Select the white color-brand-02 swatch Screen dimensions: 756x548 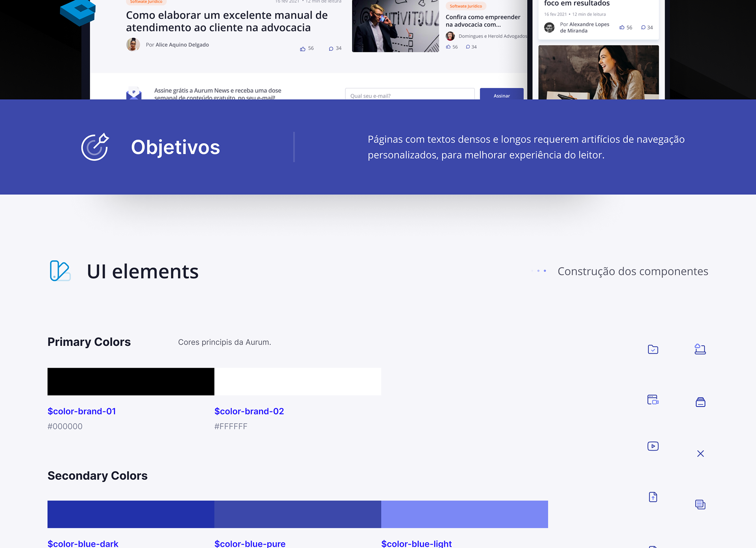[x=298, y=382]
